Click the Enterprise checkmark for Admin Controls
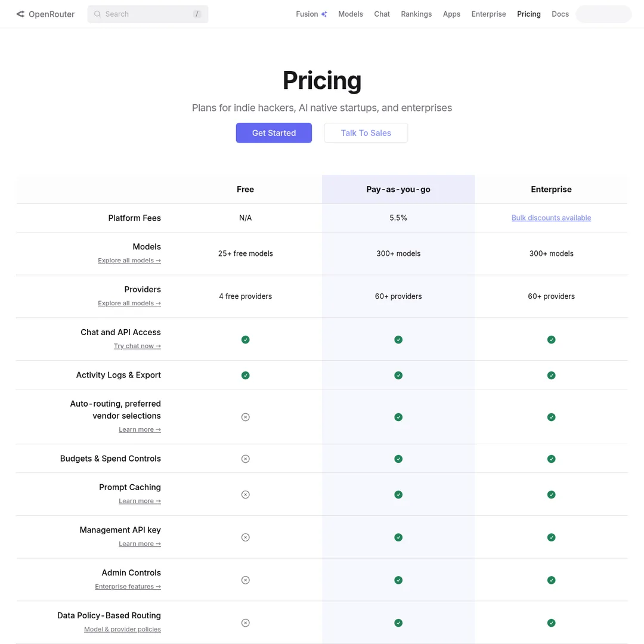This screenshot has height=644, width=644. coord(551,580)
